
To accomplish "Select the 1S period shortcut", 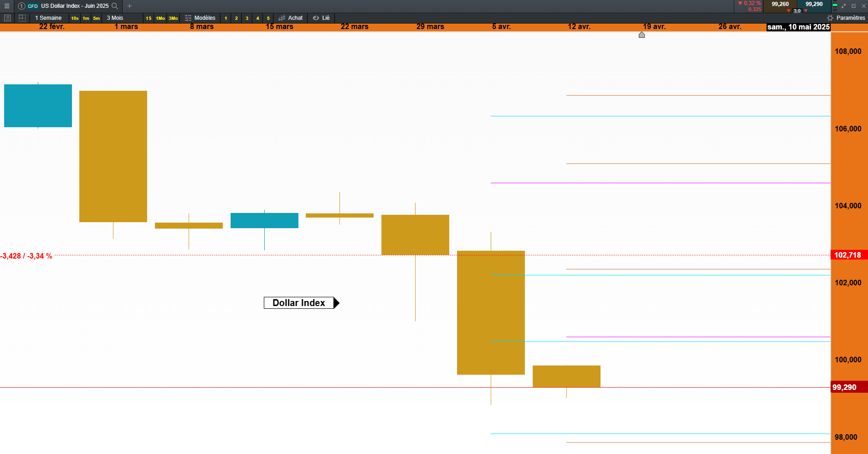I will [x=149, y=18].
